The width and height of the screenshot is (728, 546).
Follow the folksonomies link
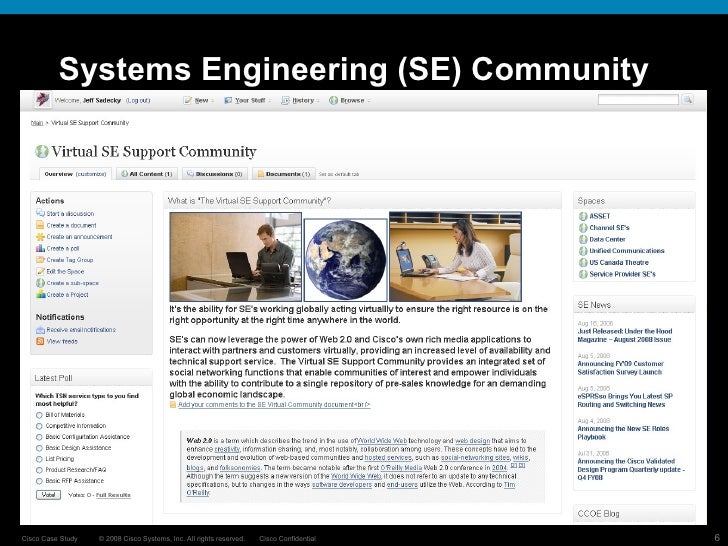pos(240,468)
